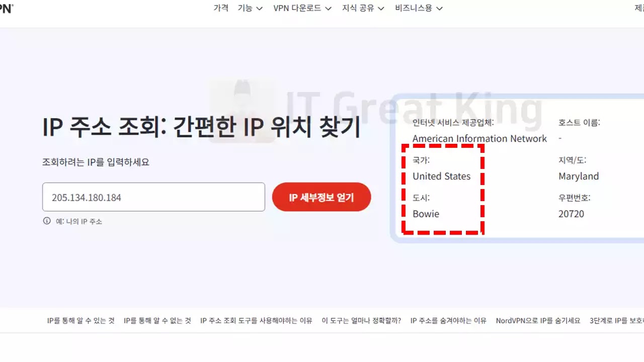644x362 pixels.
Task: Open the VPN 다운로드 dropdown
Action: click(x=302, y=8)
